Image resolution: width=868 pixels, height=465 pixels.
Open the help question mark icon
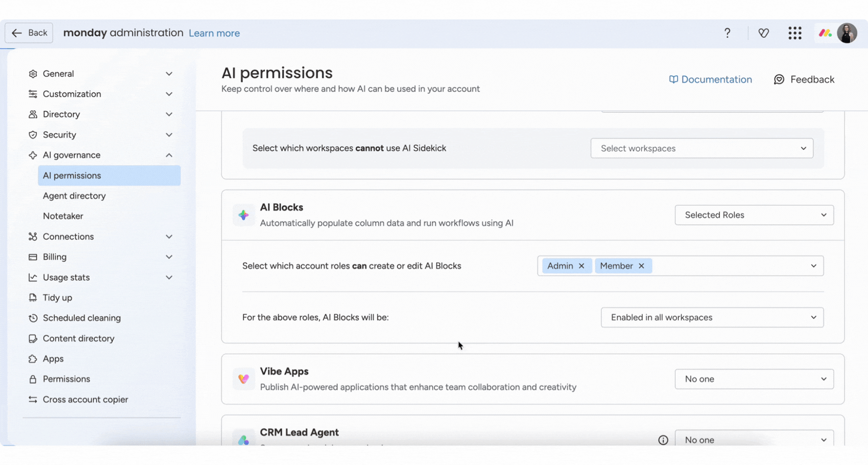tap(727, 33)
